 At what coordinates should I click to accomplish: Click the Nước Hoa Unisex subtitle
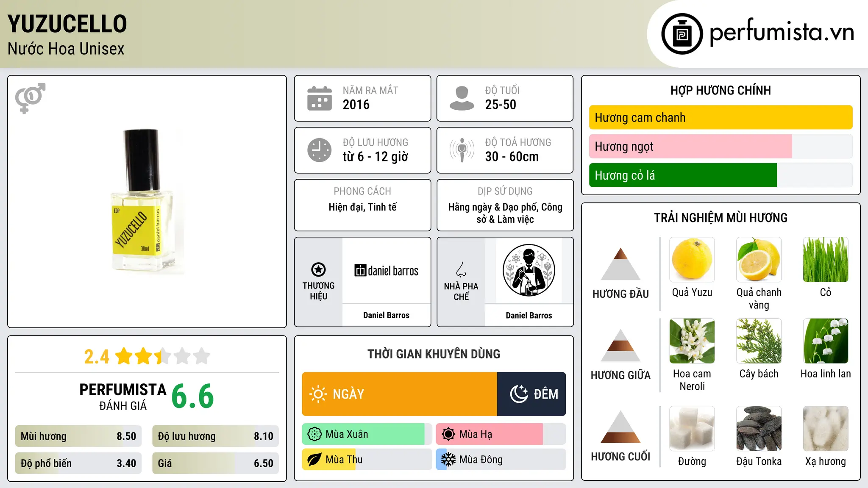click(x=66, y=49)
